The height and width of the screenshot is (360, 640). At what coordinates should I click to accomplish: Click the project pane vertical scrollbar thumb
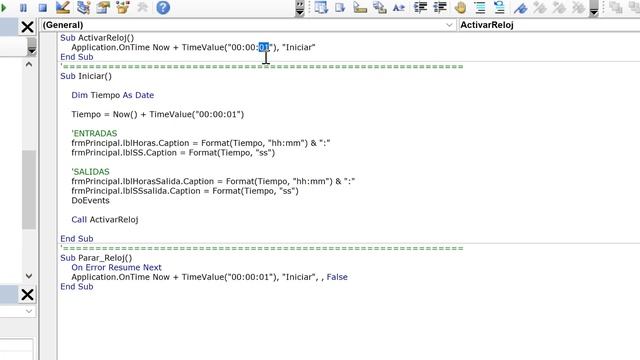[29, 190]
